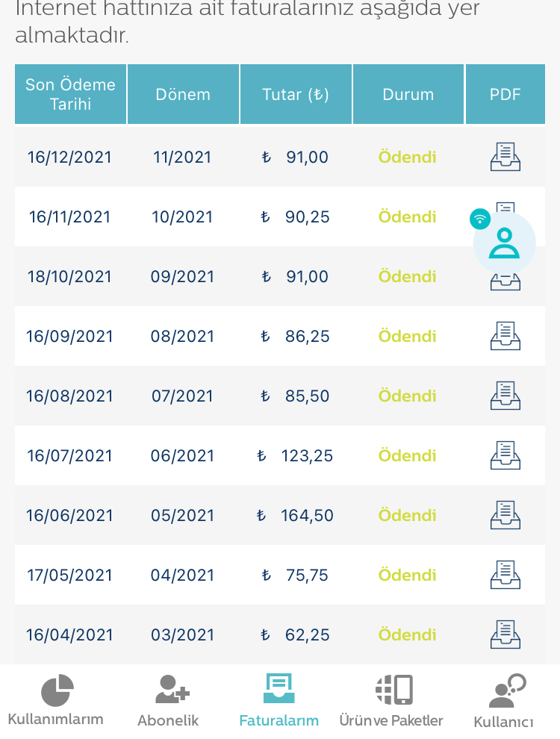Tap the Dönem column header

tap(183, 94)
